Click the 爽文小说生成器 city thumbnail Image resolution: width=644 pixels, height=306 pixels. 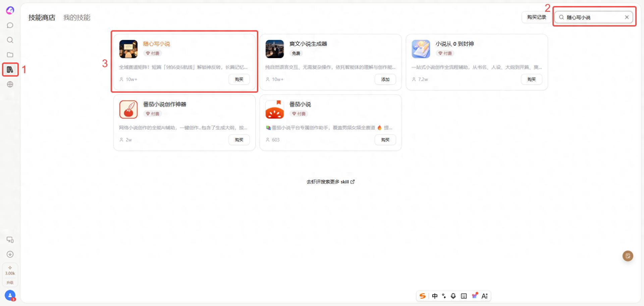(x=275, y=49)
